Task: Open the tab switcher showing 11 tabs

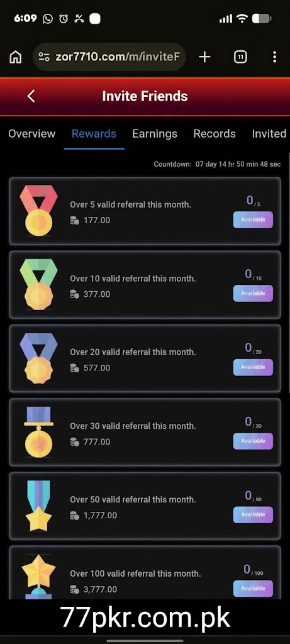Action: click(x=240, y=57)
